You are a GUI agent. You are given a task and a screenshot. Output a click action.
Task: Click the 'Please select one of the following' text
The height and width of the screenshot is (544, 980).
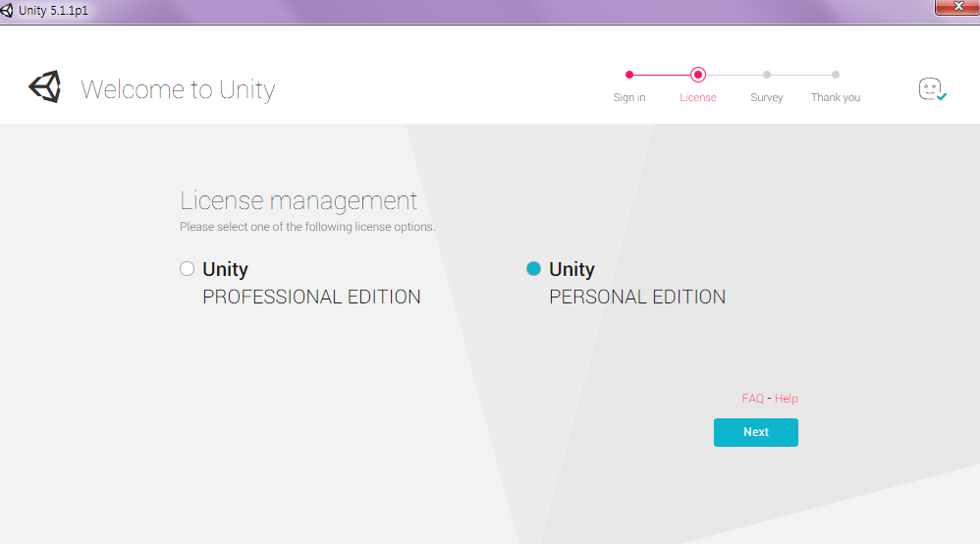click(307, 227)
